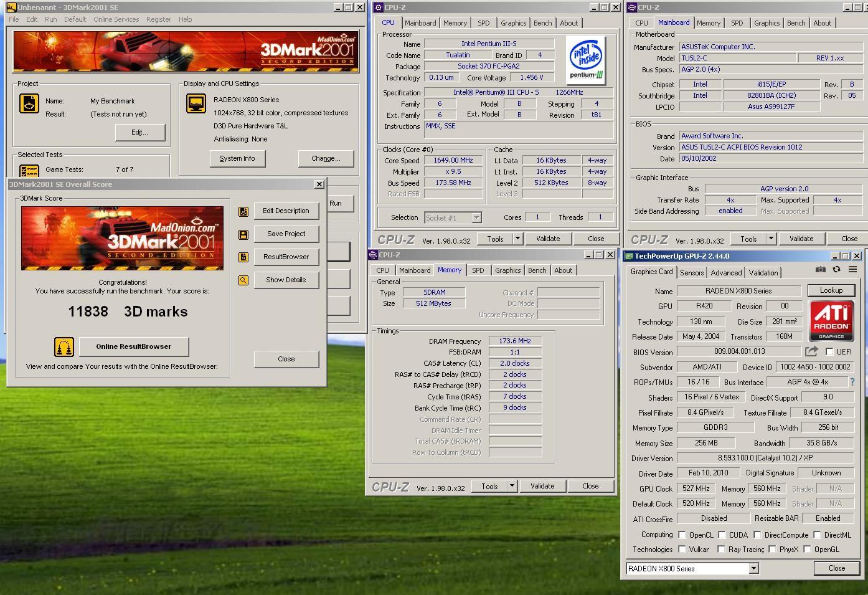Open the SPD tab in CPU-Z Memory window
The width and height of the screenshot is (868, 595).
[478, 270]
